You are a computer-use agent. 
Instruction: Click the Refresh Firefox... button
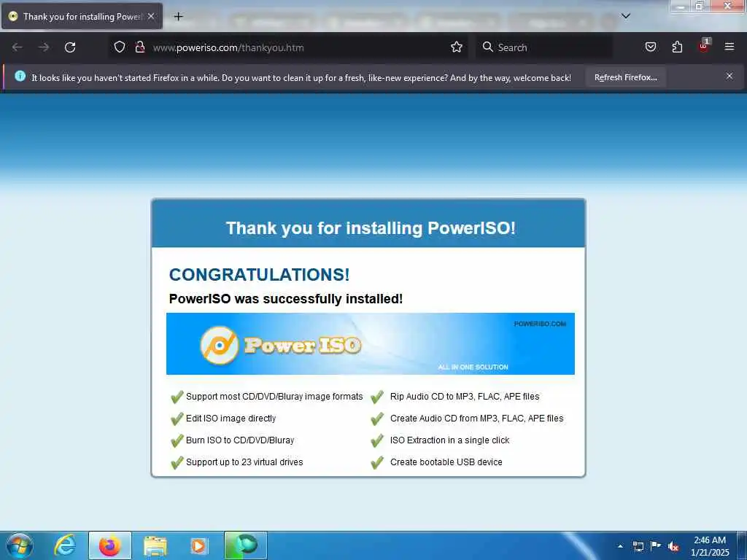click(625, 77)
